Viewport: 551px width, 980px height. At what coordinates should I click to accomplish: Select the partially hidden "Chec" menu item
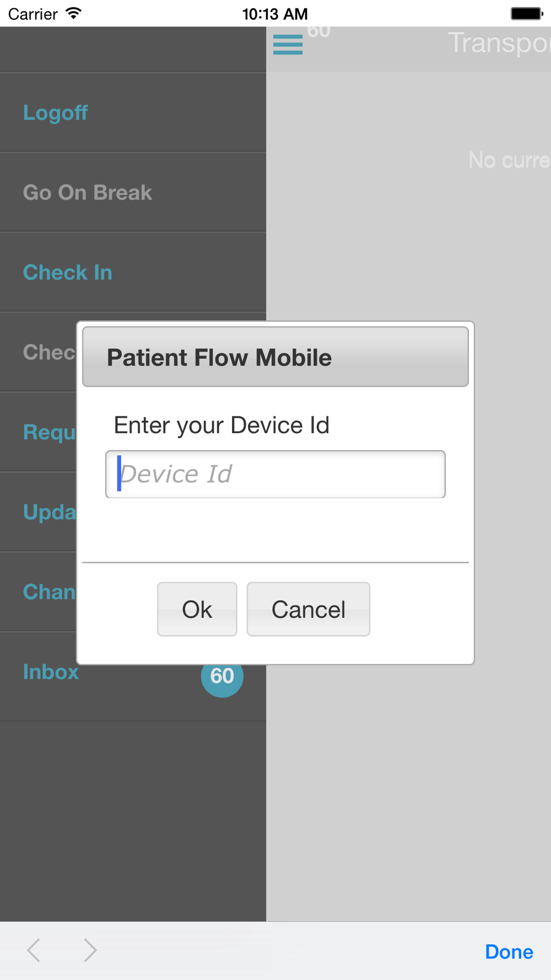[x=48, y=353]
